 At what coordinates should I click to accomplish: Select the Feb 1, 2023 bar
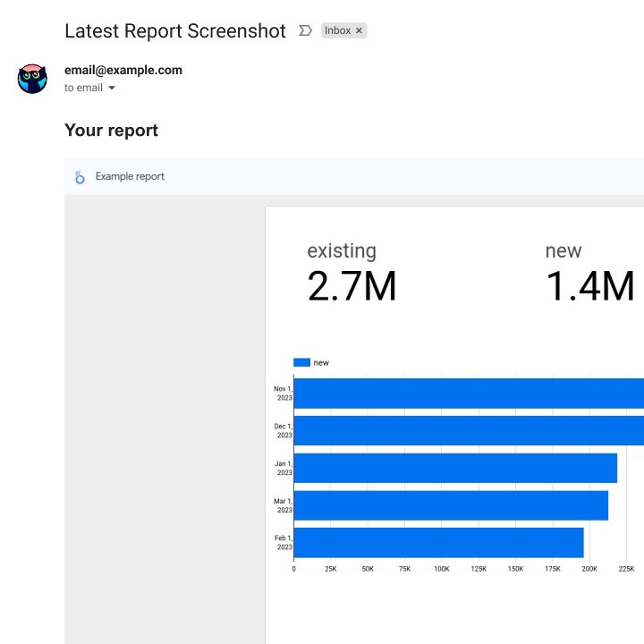(438, 543)
